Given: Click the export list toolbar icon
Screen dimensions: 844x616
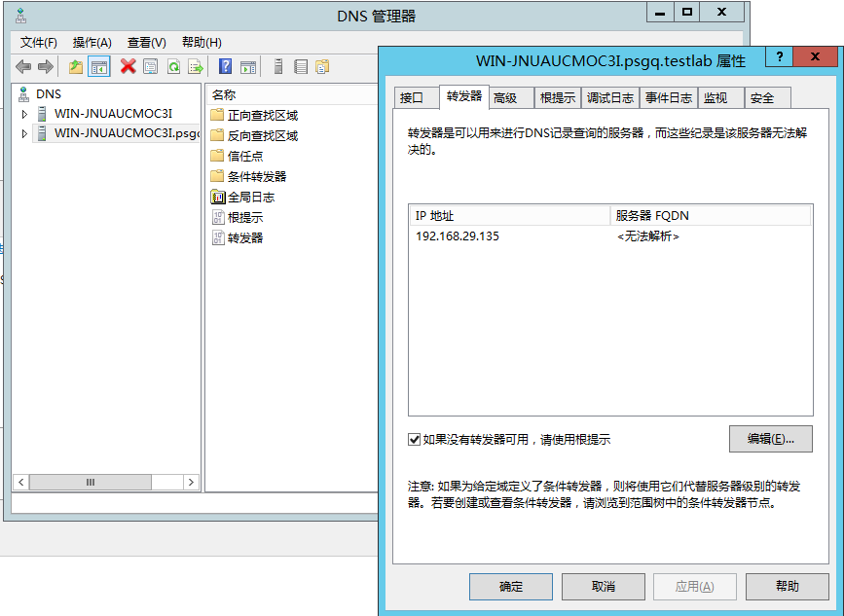Looking at the screenshot, I should tap(196, 66).
